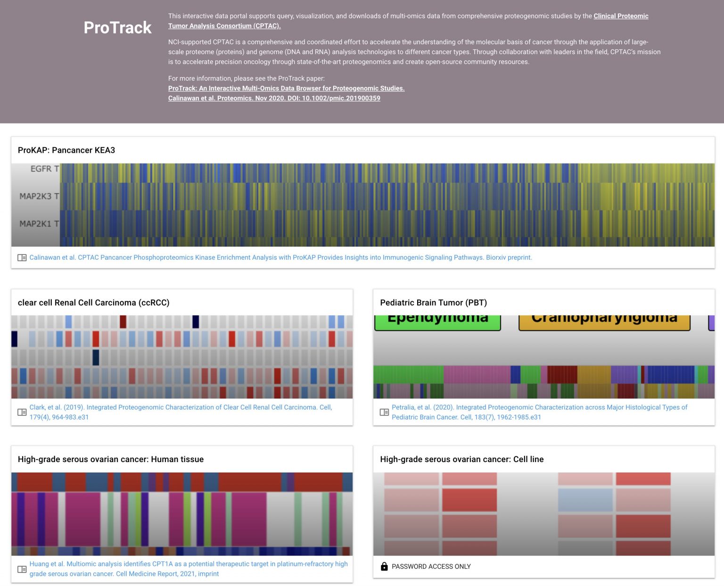Click the publication icon beside the ovarian tissue citation
Screen dimensions: 724x588
(x=22, y=569)
